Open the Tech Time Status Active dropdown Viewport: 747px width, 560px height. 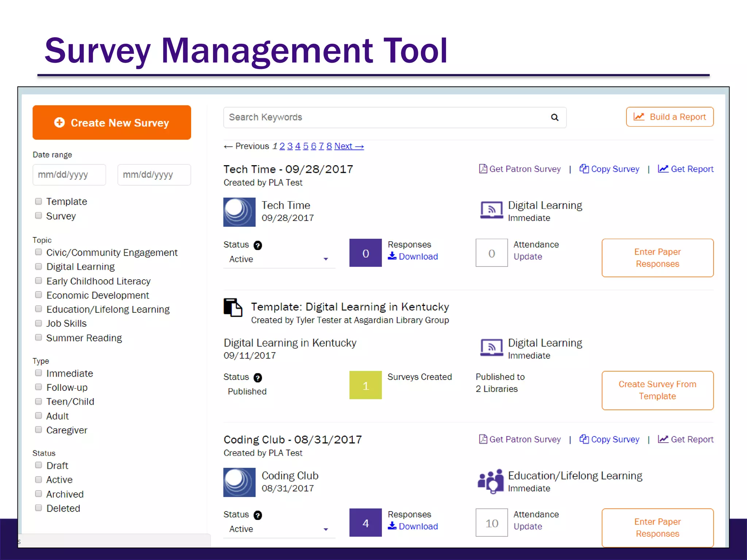279,259
